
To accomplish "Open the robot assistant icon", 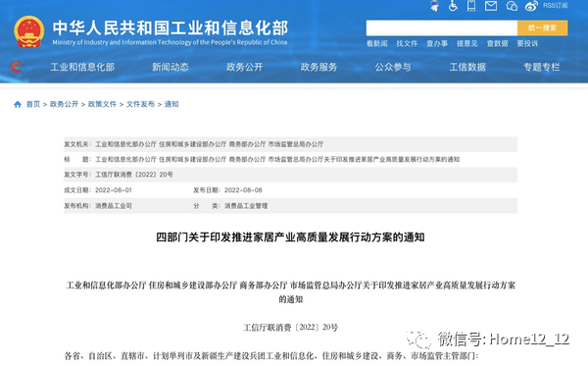I will pyautogui.click(x=434, y=6).
